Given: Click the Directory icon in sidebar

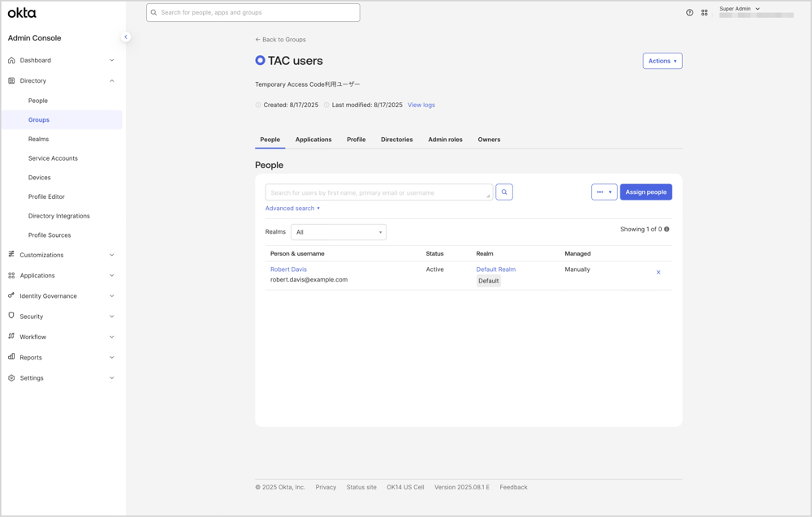Looking at the screenshot, I should click(x=11, y=80).
